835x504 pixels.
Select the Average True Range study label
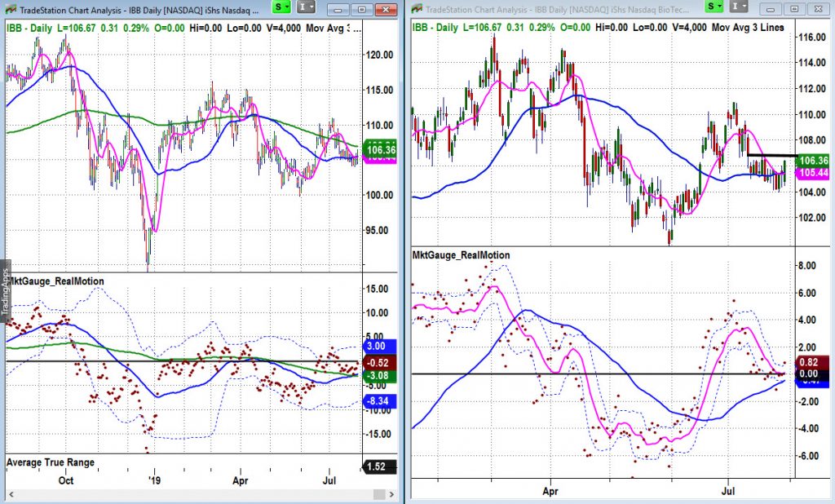51,462
